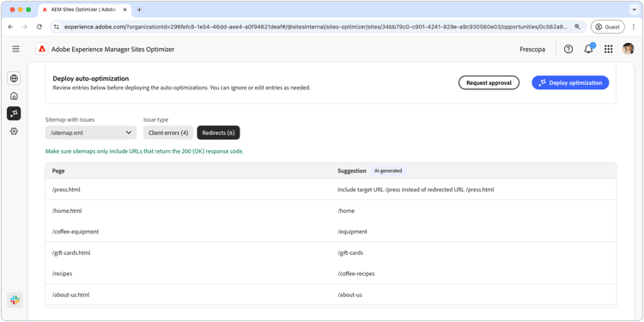Reload the page
Screen dimensions: 644x322
tap(39, 27)
